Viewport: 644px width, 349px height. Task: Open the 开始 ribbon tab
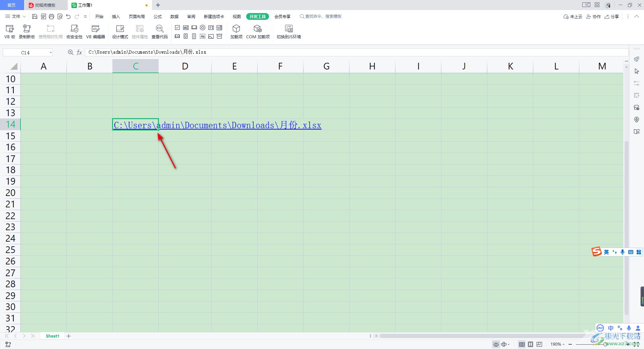(99, 16)
